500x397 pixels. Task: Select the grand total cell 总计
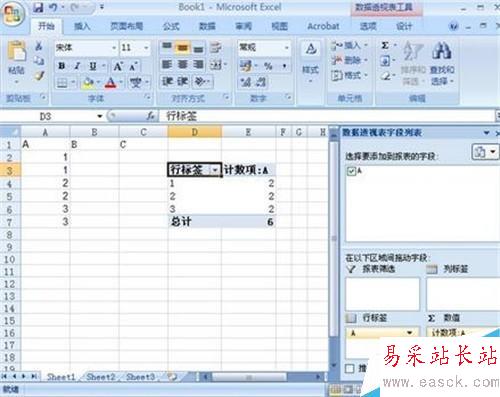[x=195, y=221]
